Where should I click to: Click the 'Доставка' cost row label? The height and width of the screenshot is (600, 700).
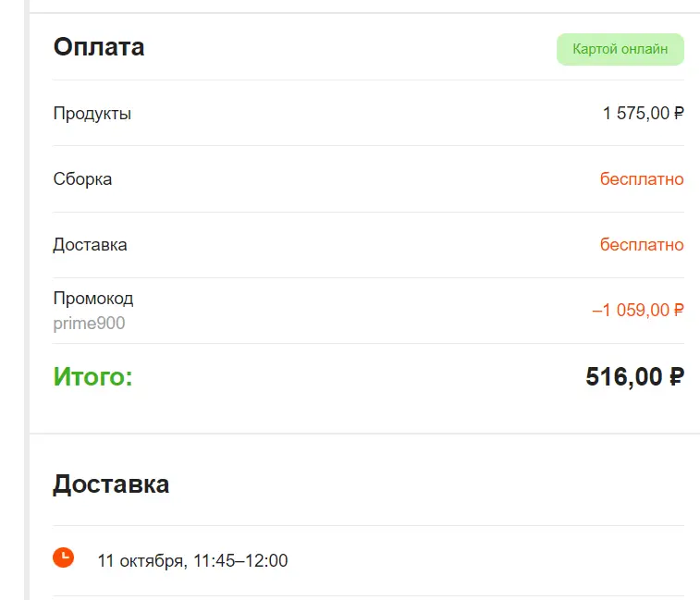(x=91, y=245)
